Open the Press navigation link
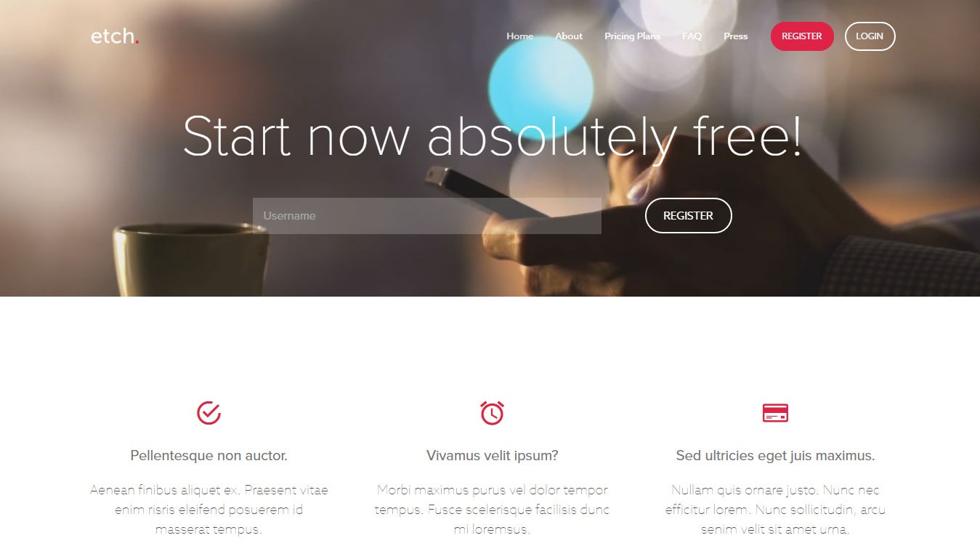980x554 pixels. click(735, 36)
